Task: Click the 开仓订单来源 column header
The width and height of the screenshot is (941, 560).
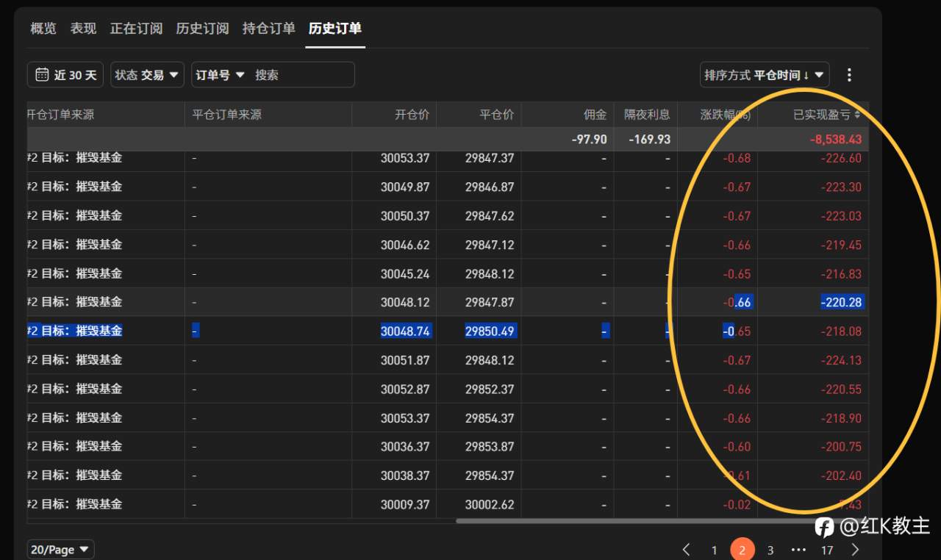Action: pos(60,115)
